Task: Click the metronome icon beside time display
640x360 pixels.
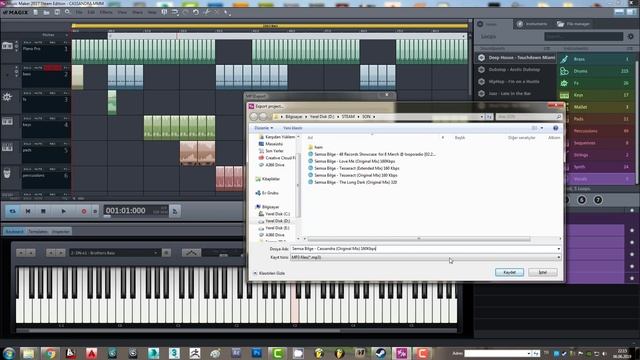Action: tap(175, 211)
